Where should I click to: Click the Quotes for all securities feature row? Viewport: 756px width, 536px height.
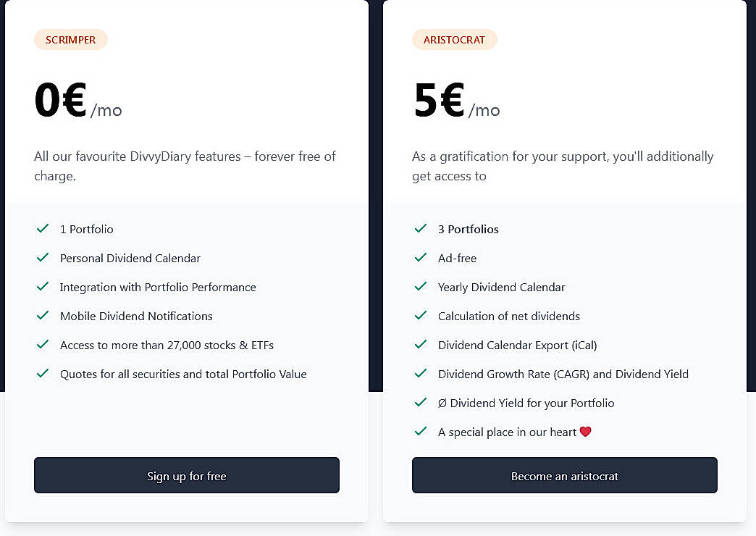click(183, 374)
